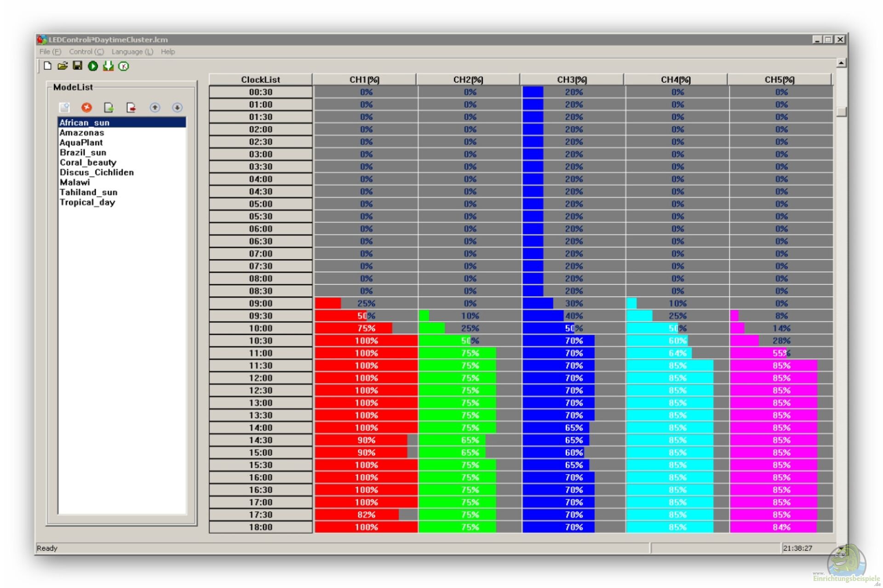This screenshot has height=588, width=883.
Task: Open the Control menu
Action: pos(86,52)
